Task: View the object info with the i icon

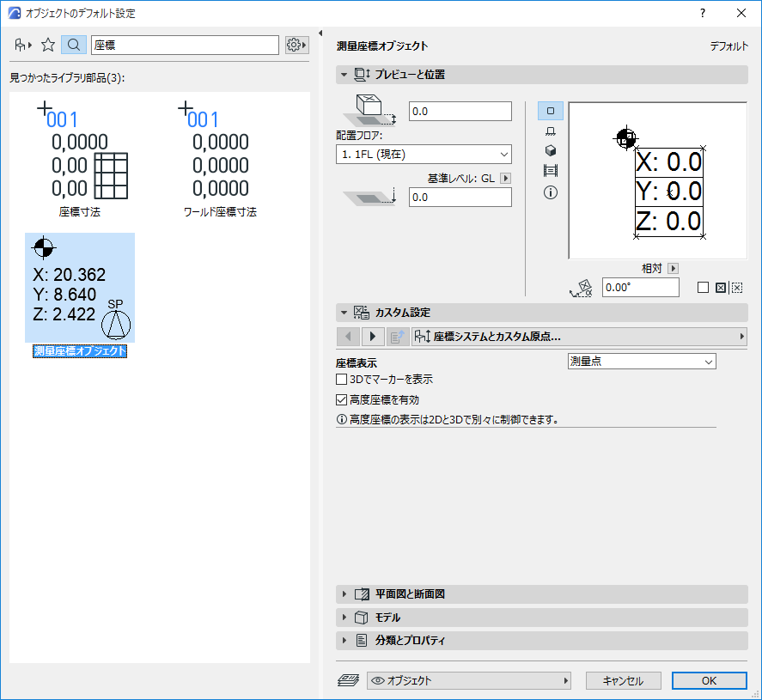Action: 549,192
